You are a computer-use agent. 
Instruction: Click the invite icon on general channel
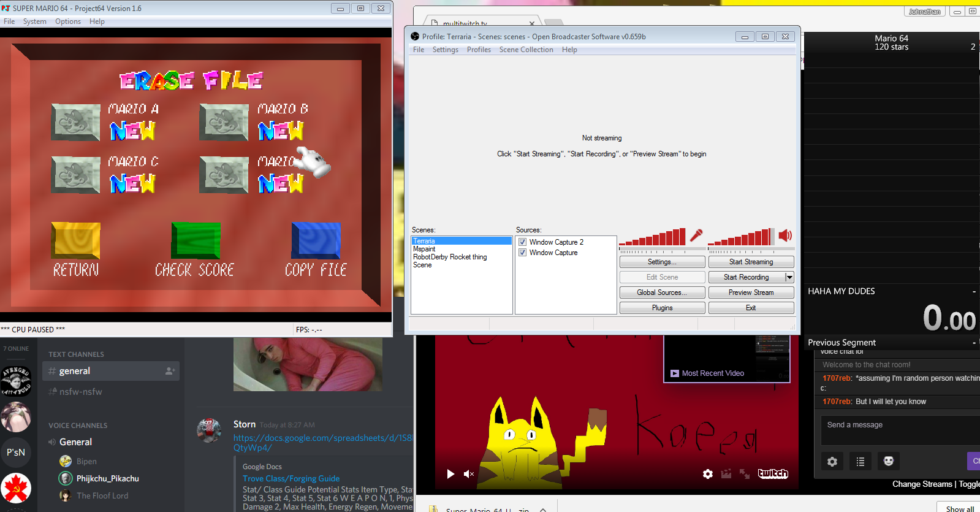click(x=170, y=371)
